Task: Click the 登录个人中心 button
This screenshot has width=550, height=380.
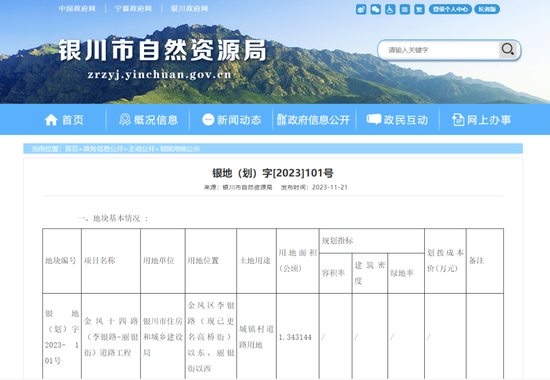Action: [x=450, y=9]
